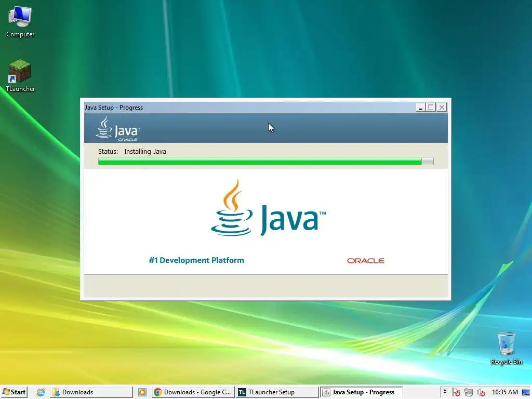Viewport: 532px width, 399px height.
Task: Click the Java Oracle logo in the header
Action: (118, 129)
